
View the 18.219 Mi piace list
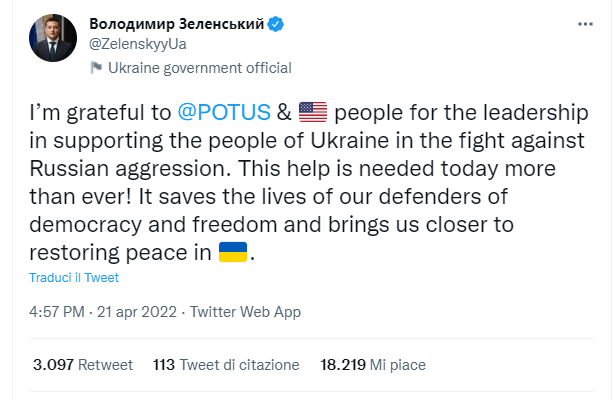(373, 365)
